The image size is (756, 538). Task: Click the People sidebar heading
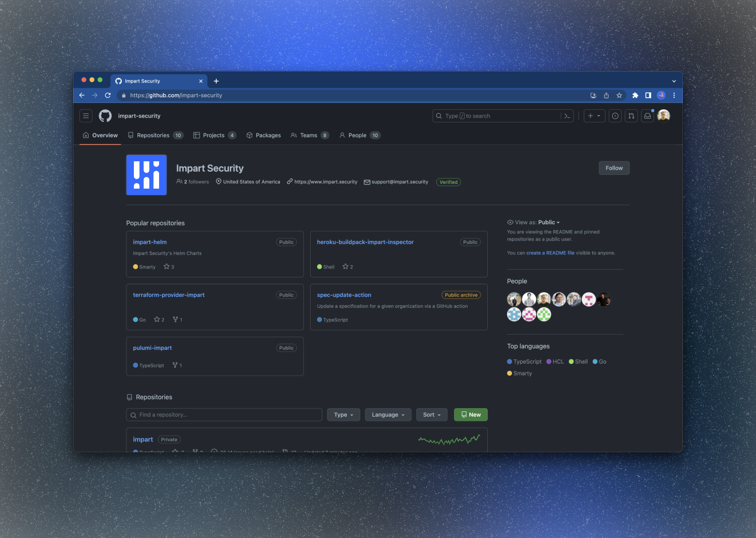pyautogui.click(x=517, y=282)
